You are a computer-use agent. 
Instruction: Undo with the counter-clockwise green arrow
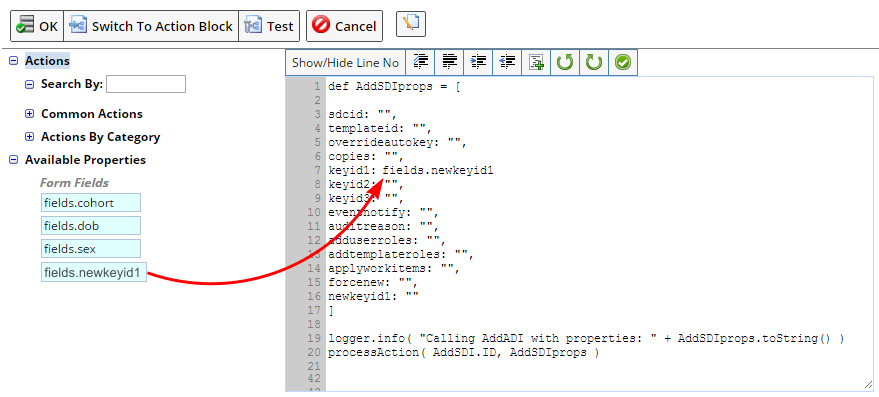[x=565, y=63]
